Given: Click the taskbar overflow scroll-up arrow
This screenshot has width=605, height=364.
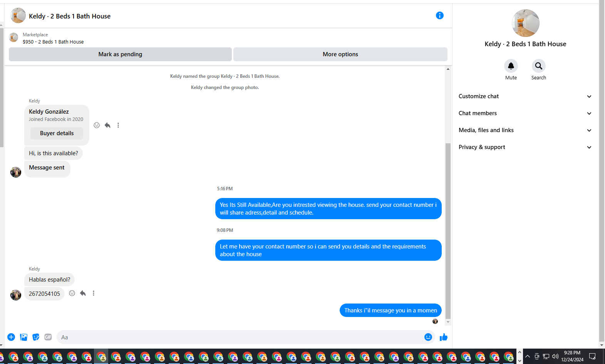Looking at the screenshot, I should (x=520, y=352).
